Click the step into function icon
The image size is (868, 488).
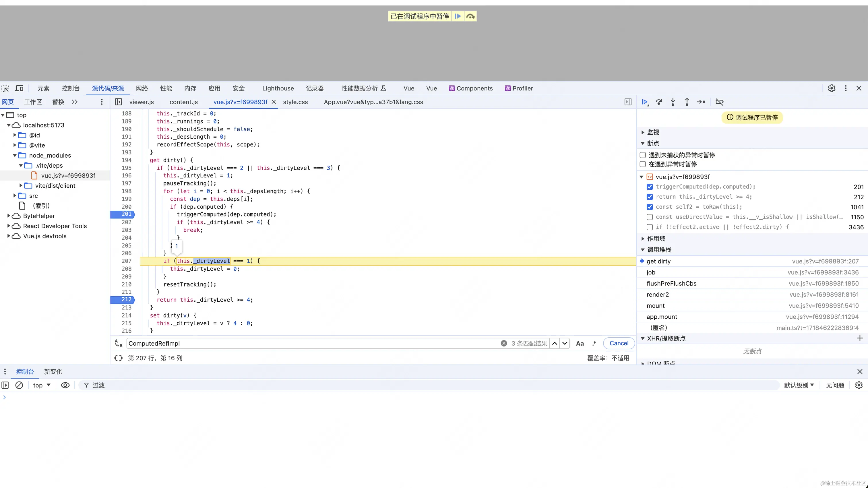point(673,102)
